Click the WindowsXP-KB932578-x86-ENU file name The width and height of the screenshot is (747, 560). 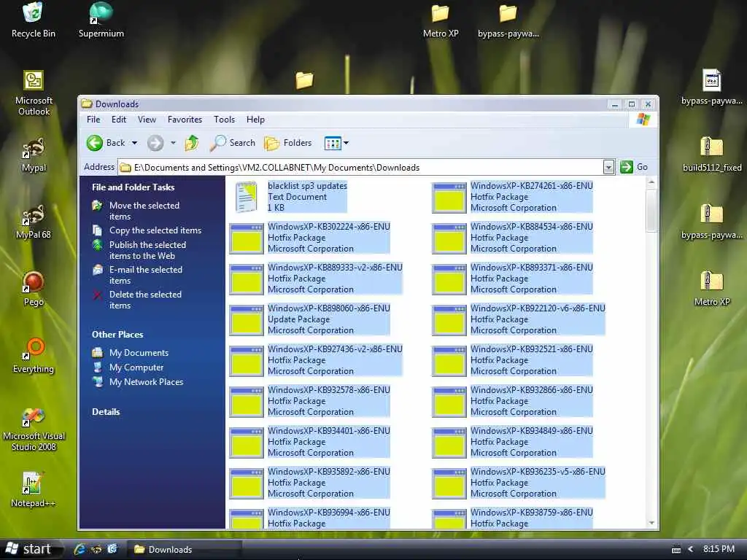(x=329, y=390)
